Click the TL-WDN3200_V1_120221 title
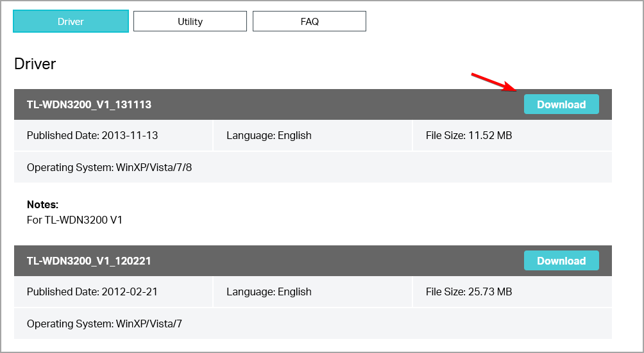Screen dimensions: 644x353 click(89, 261)
